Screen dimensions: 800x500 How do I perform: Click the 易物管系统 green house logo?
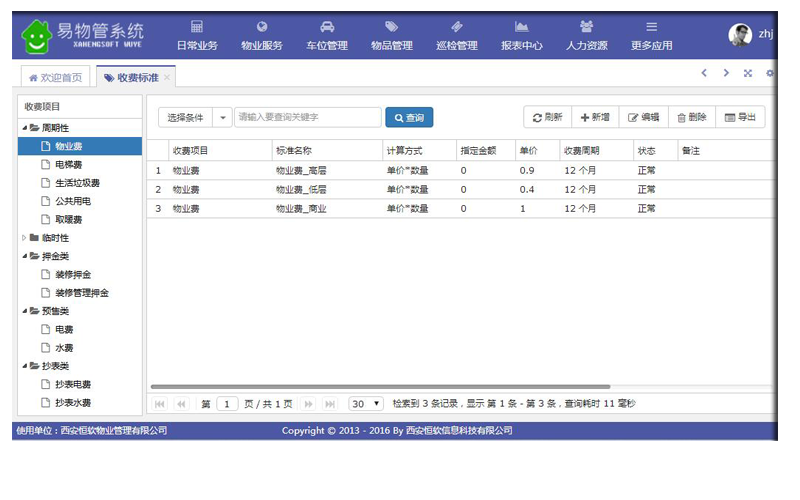pyautogui.click(x=36, y=37)
